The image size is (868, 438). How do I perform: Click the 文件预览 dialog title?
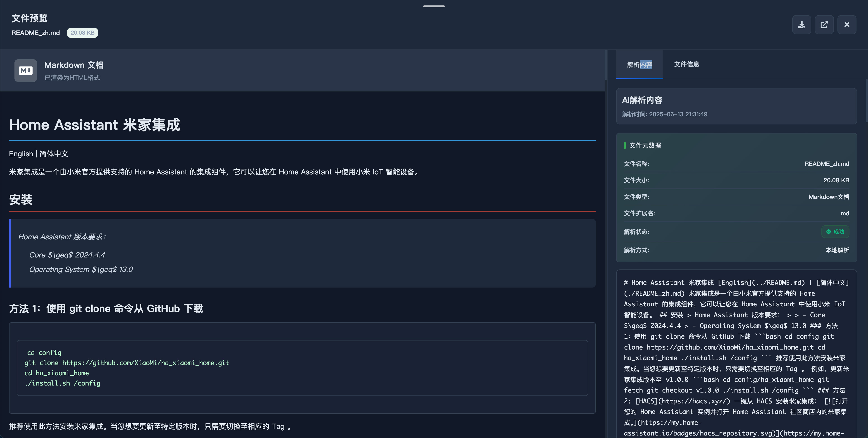(30, 18)
